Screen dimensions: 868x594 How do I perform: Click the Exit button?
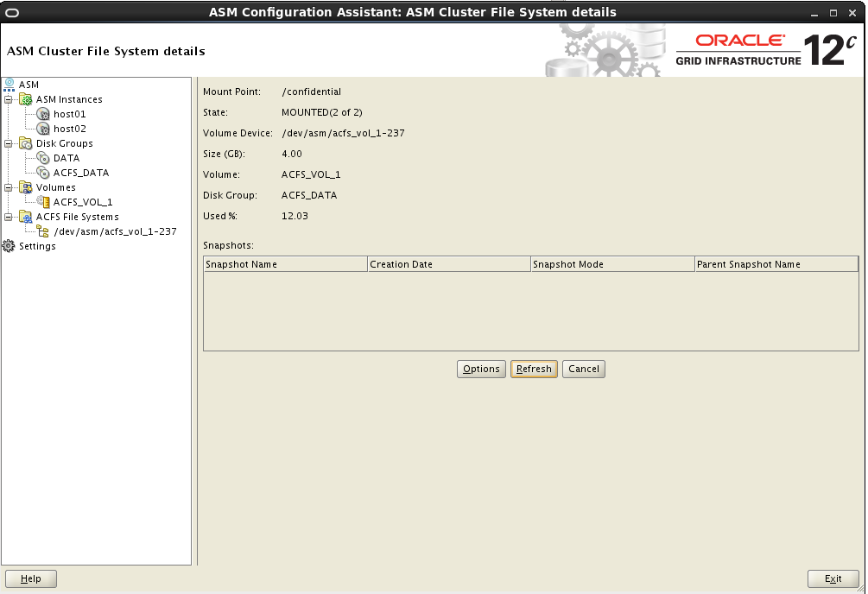point(833,578)
